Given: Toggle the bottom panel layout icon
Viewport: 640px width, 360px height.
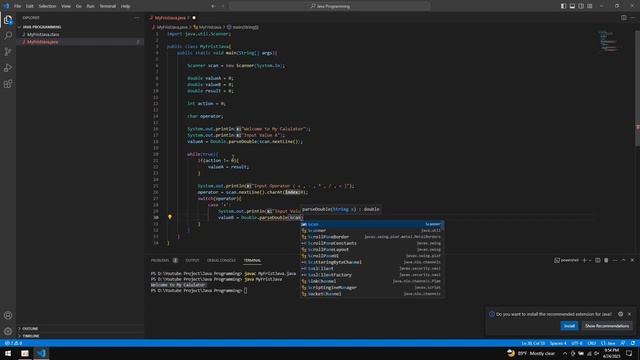Looking at the screenshot, I should 572,6.
